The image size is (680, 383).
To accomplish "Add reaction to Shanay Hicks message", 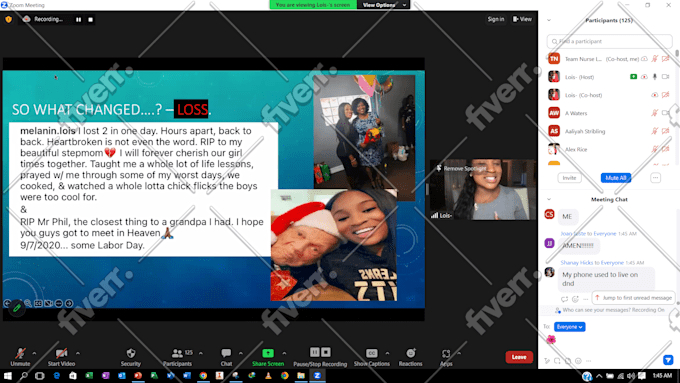I will (x=575, y=299).
